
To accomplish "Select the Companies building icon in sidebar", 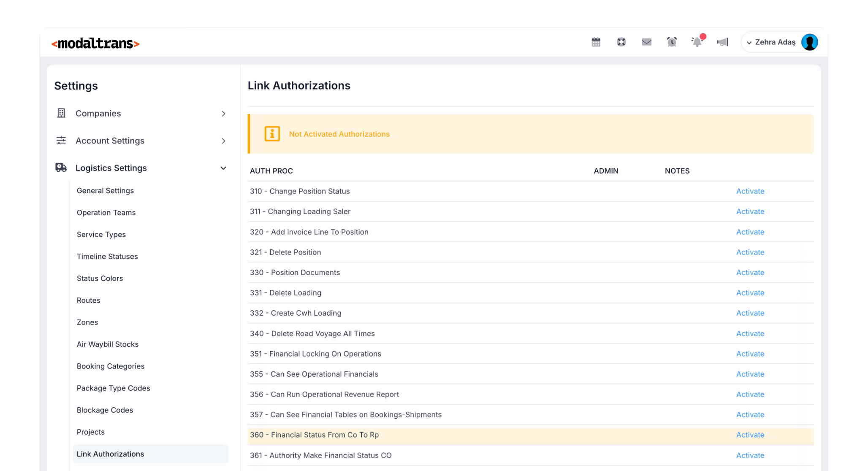I will pos(61,113).
